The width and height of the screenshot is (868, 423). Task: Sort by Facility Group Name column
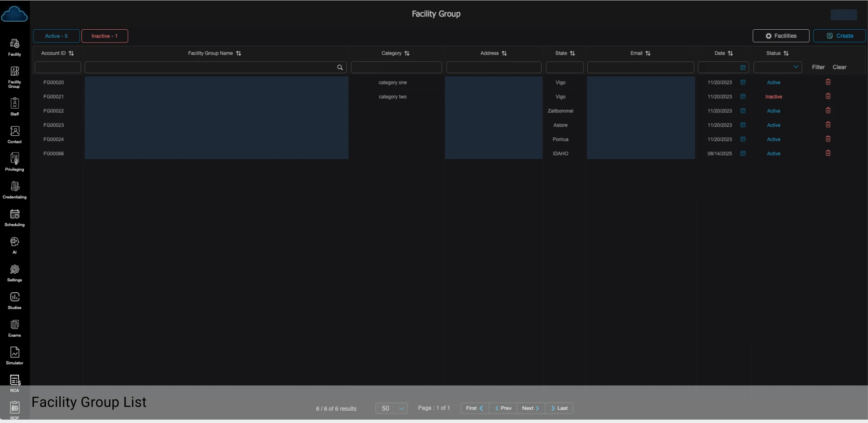[x=239, y=53]
